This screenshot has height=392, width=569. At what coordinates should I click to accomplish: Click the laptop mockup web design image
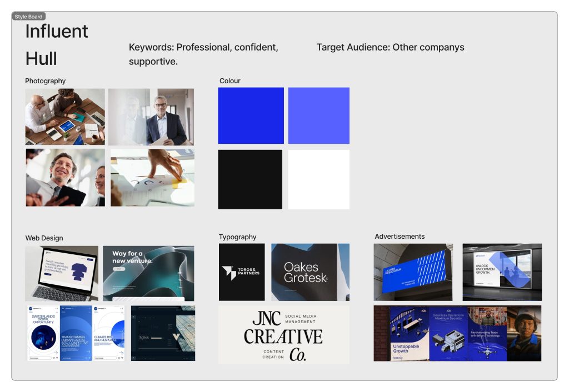[62, 273]
